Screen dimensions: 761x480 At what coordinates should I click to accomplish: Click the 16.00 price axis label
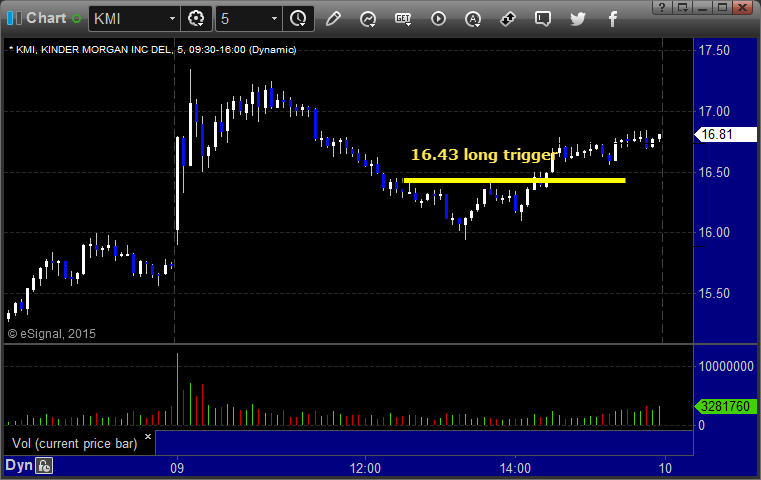coord(714,232)
